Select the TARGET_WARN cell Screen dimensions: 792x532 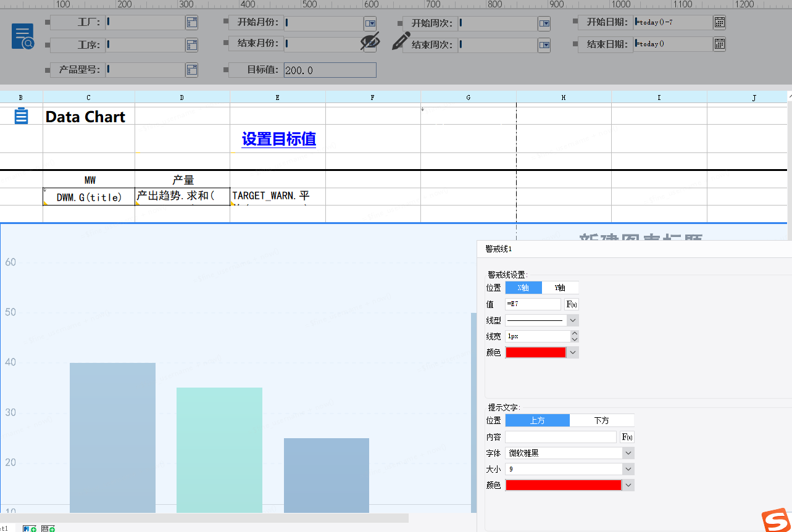pos(278,197)
